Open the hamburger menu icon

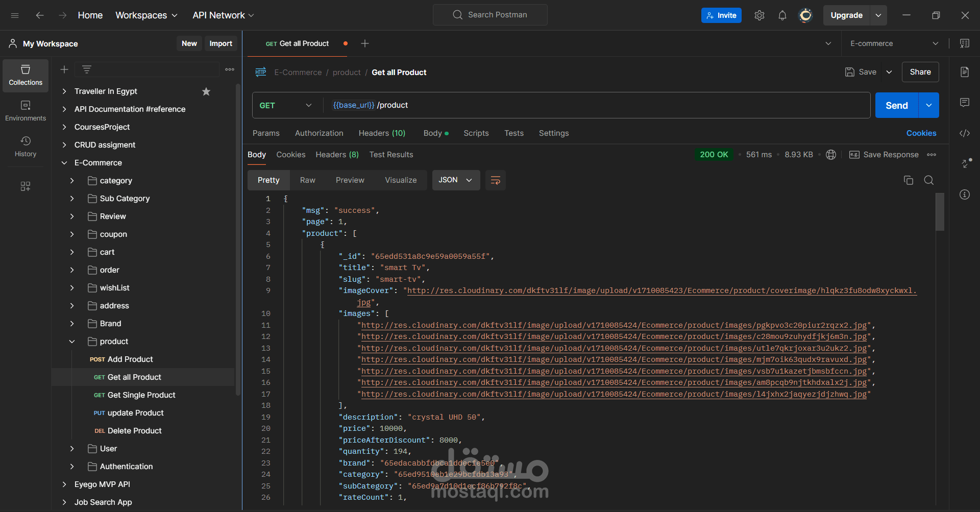pyautogui.click(x=15, y=15)
